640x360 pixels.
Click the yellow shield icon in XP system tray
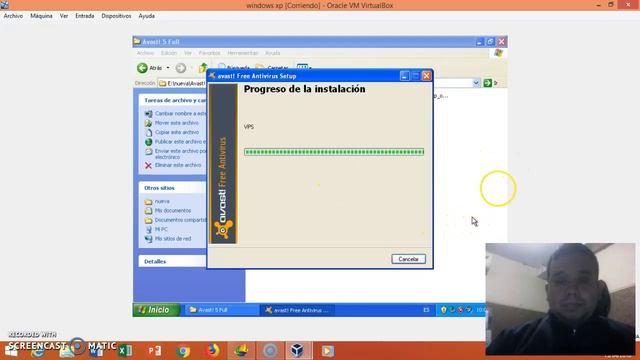[x=444, y=310]
